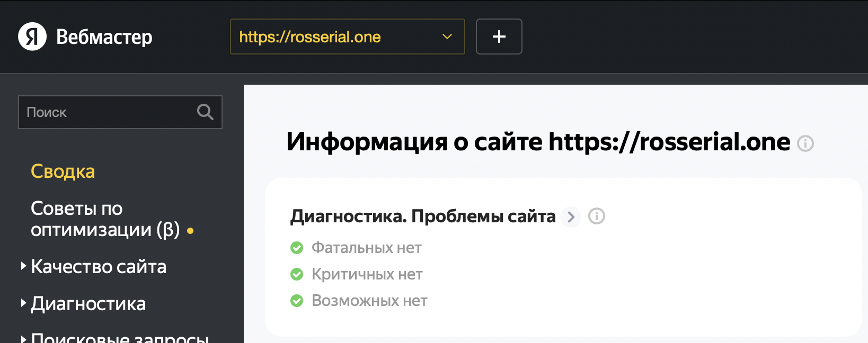
Task: Click the Yandex logo icon
Action: click(x=32, y=37)
